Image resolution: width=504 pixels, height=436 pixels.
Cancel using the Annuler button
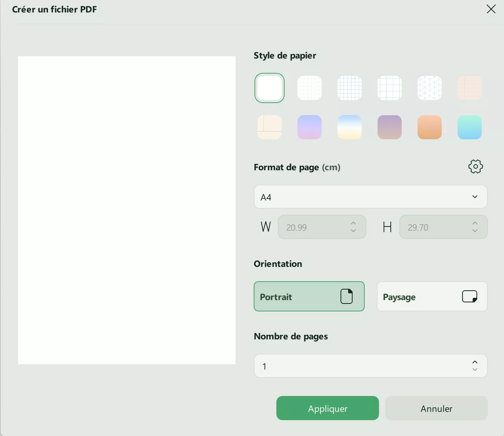pyautogui.click(x=436, y=408)
